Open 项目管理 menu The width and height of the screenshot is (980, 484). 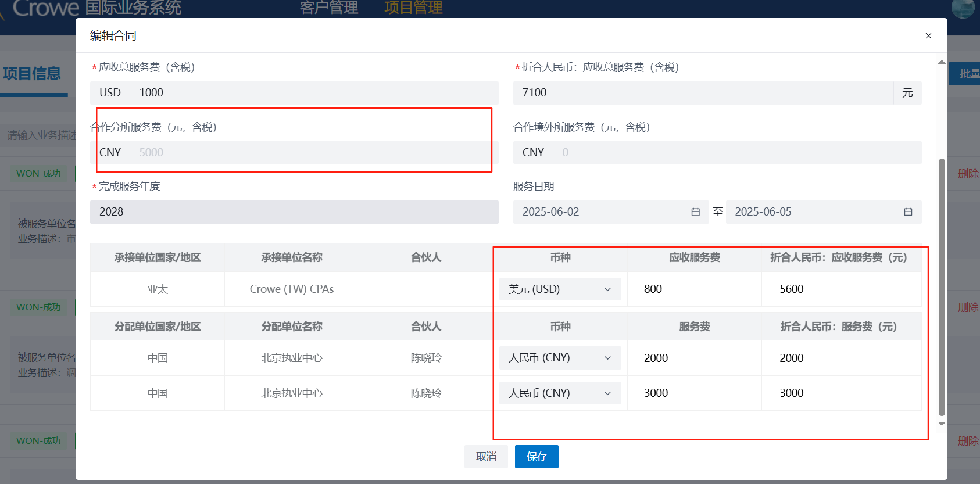(x=413, y=8)
